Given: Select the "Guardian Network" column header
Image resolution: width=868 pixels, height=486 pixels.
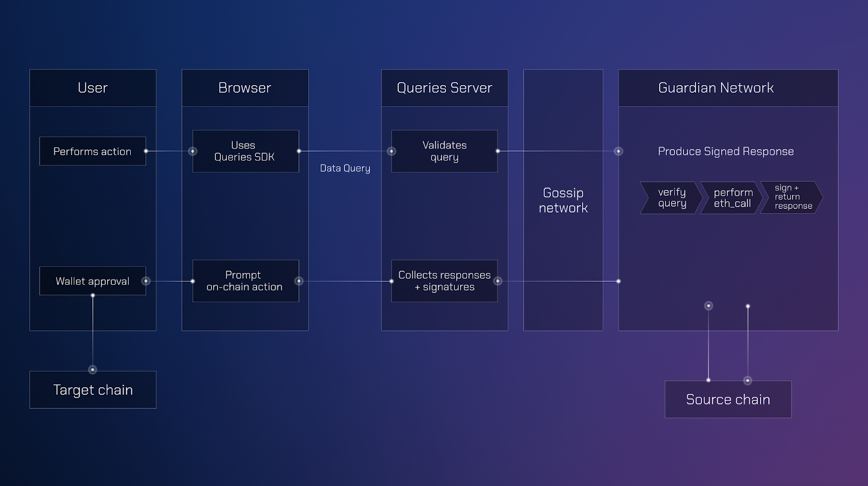Looking at the screenshot, I should [716, 88].
